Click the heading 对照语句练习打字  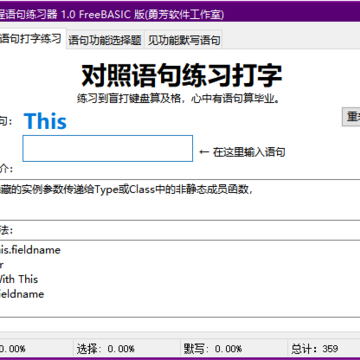(x=182, y=76)
